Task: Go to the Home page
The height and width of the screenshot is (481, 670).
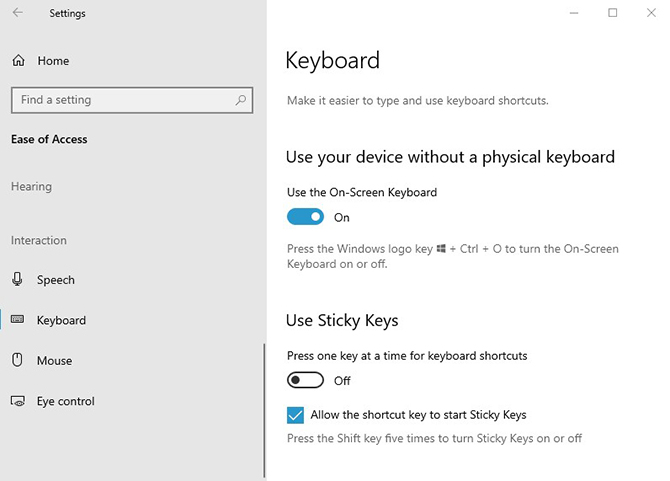Action: click(53, 61)
